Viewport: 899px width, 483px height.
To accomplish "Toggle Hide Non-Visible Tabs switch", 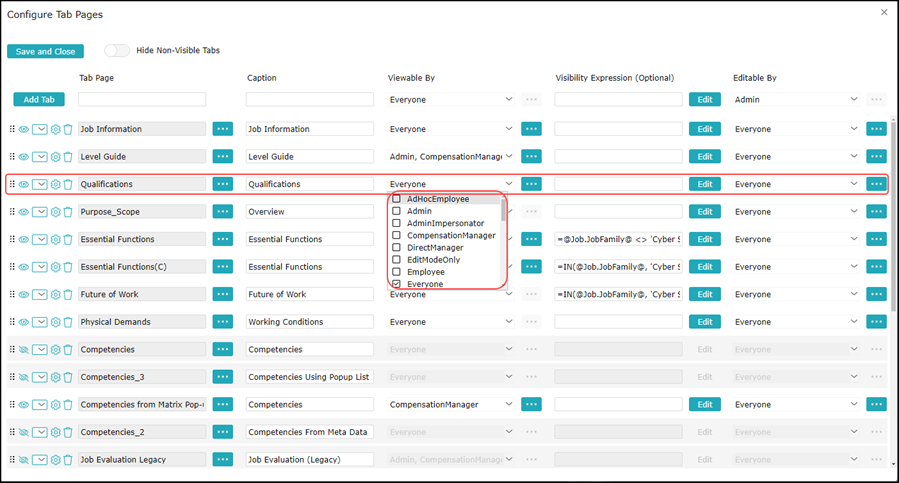I will coord(117,51).
